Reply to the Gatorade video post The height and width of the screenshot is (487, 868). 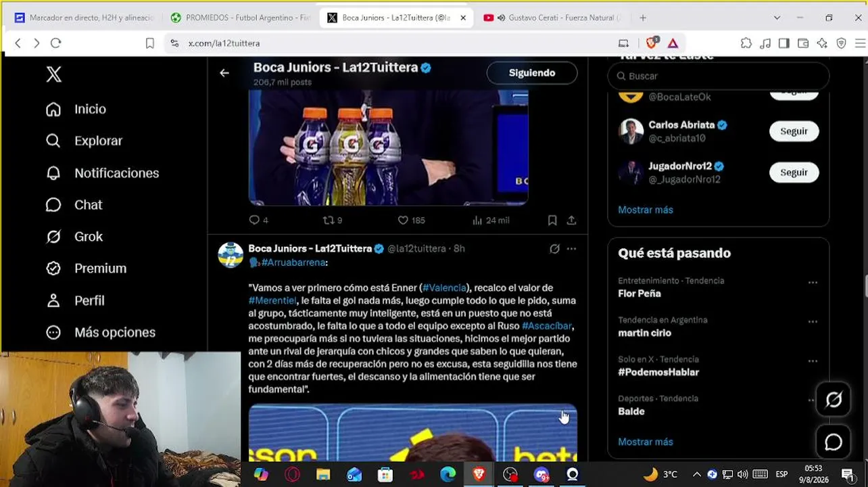tap(259, 220)
